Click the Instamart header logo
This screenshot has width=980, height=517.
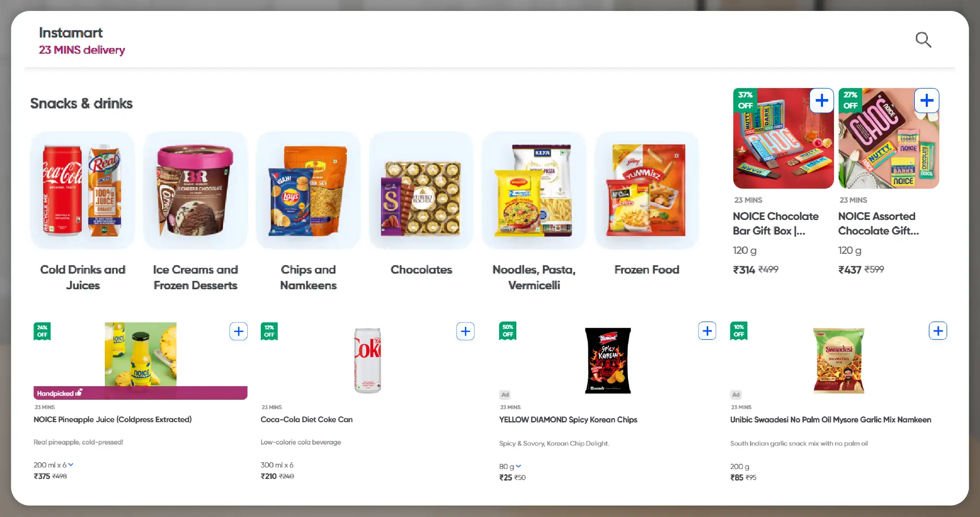point(71,32)
